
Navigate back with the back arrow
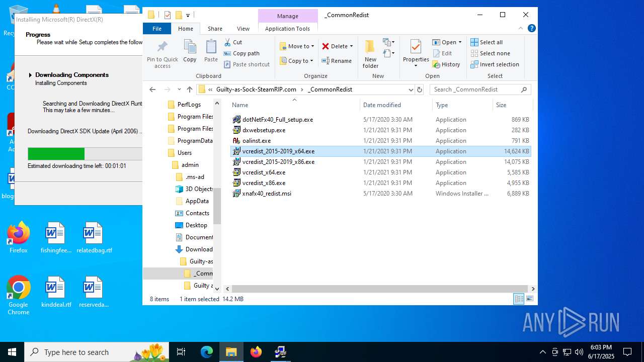tap(152, 89)
